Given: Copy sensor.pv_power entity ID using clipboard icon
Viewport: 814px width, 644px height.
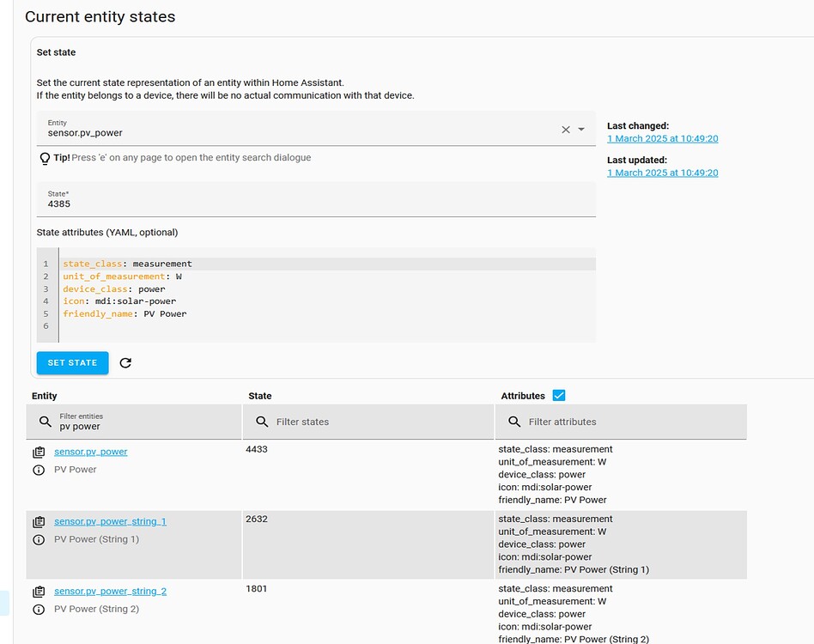Looking at the screenshot, I should 38,450.
